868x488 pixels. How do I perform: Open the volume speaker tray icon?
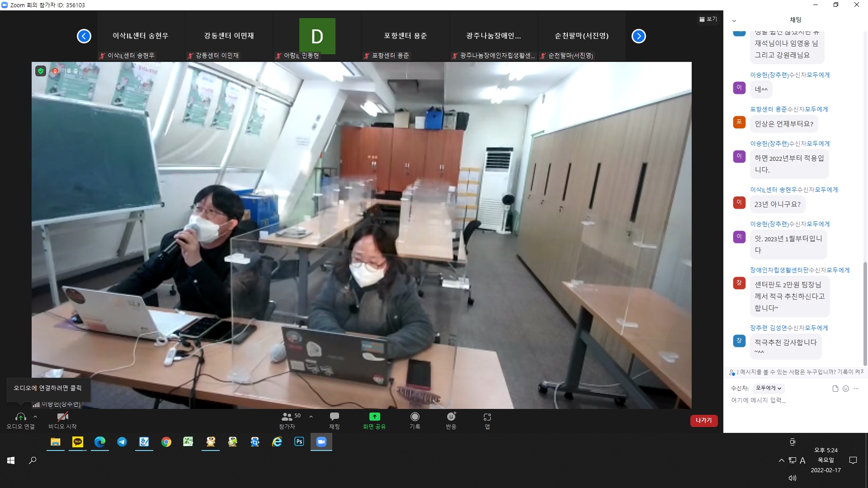pos(793,478)
